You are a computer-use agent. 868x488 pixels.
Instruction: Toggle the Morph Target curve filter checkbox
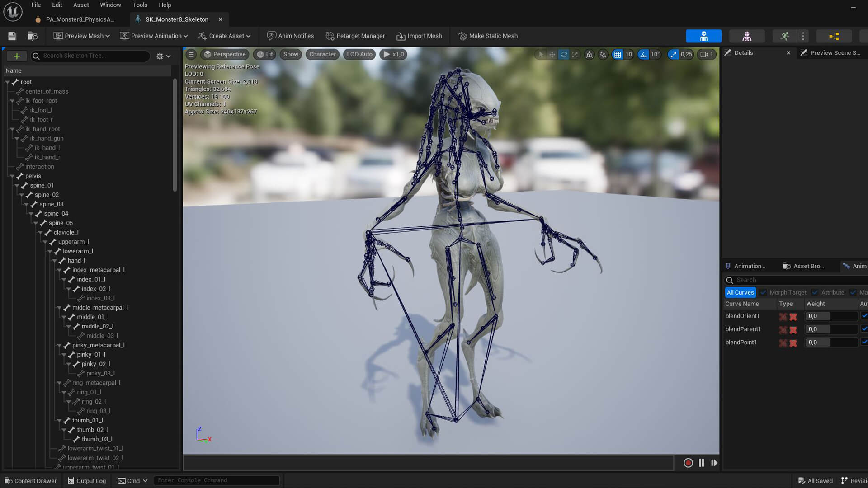[763, 292]
